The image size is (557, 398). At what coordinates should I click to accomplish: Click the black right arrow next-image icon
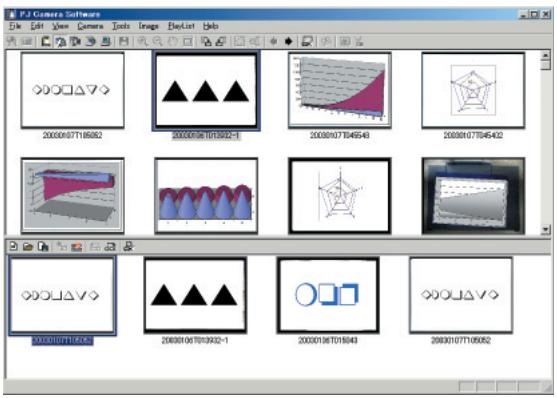288,42
